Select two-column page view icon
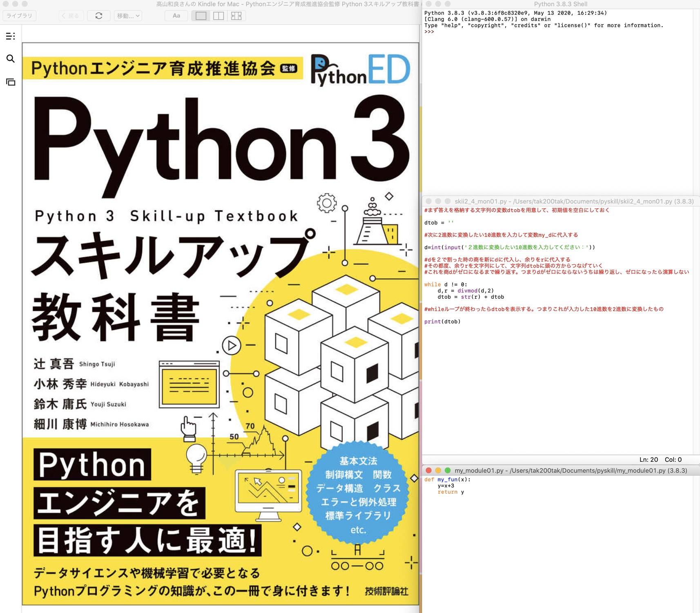The width and height of the screenshot is (700, 613). tap(218, 16)
